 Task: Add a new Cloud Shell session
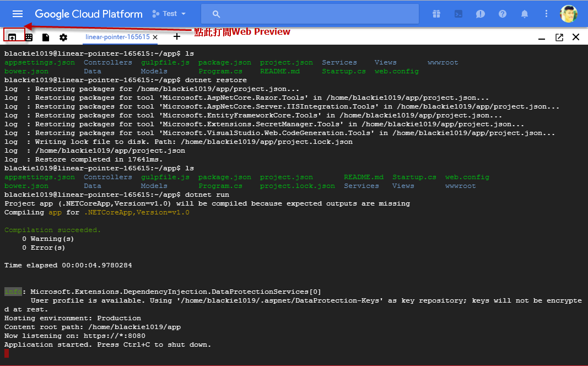point(177,37)
